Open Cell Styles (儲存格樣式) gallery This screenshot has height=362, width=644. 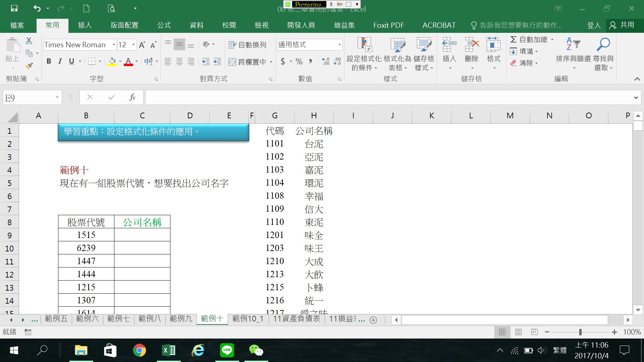pyautogui.click(x=424, y=54)
